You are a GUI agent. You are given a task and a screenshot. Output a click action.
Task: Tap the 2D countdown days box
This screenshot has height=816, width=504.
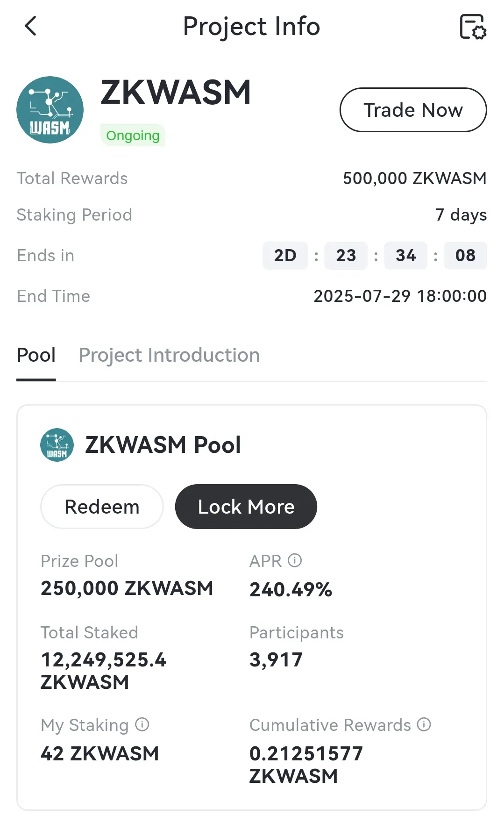285,256
